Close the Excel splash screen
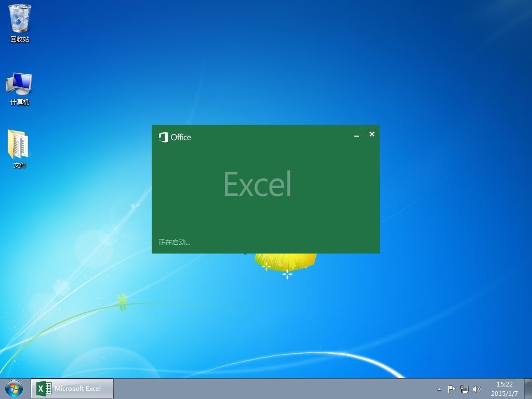Screen dimensions: 532x399 (372, 134)
